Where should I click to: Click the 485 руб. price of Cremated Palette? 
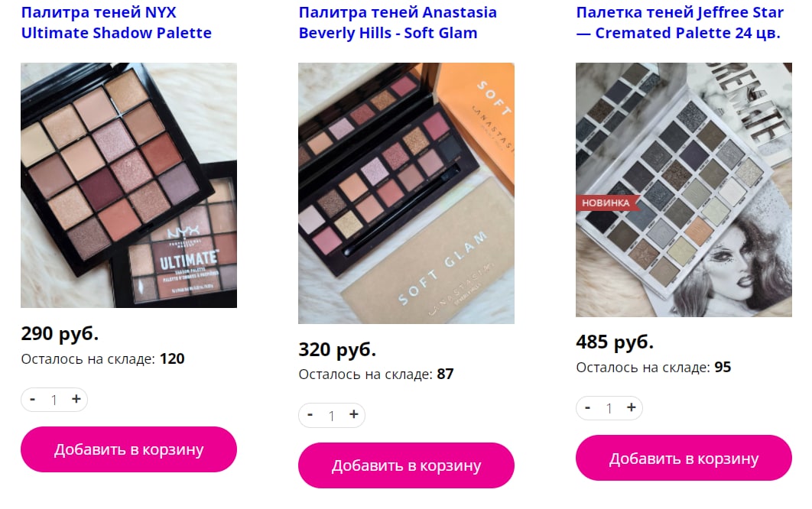[x=615, y=342]
